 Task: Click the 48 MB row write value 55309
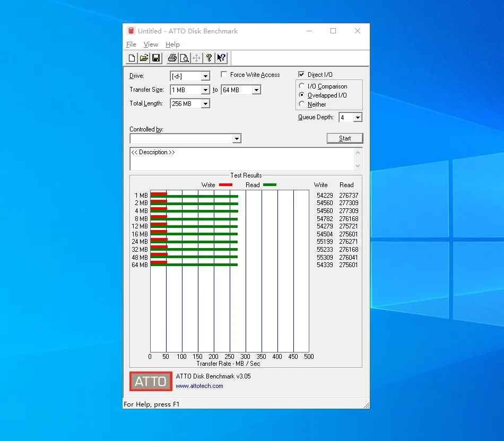(325, 257)
